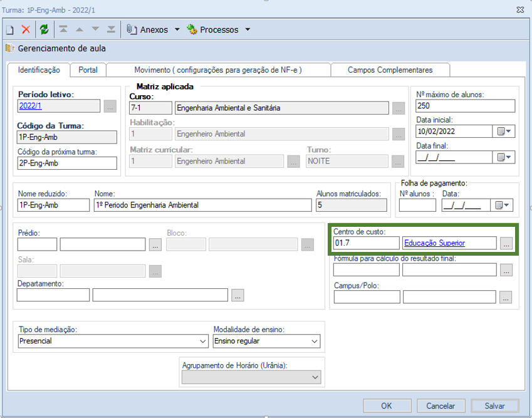
Task: Go to the previous record arrow
Action: (80, 29)
